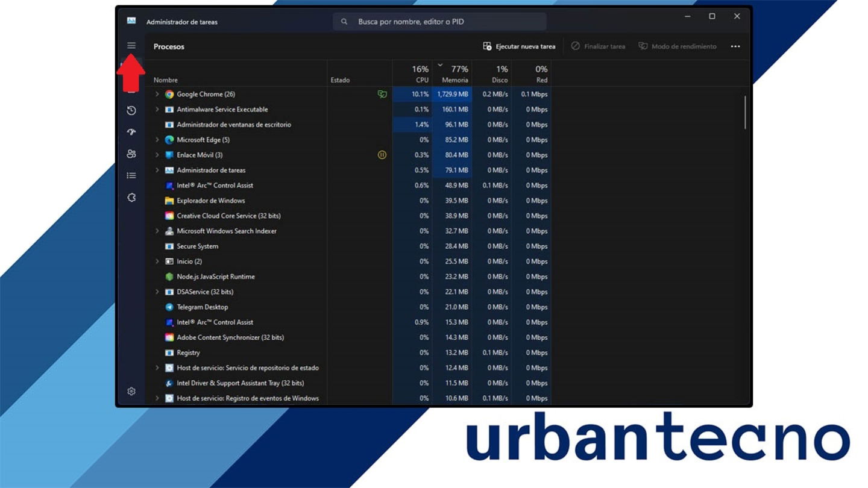Click the Registry process icon
This screenshot has width=868, height=488.
169,352
